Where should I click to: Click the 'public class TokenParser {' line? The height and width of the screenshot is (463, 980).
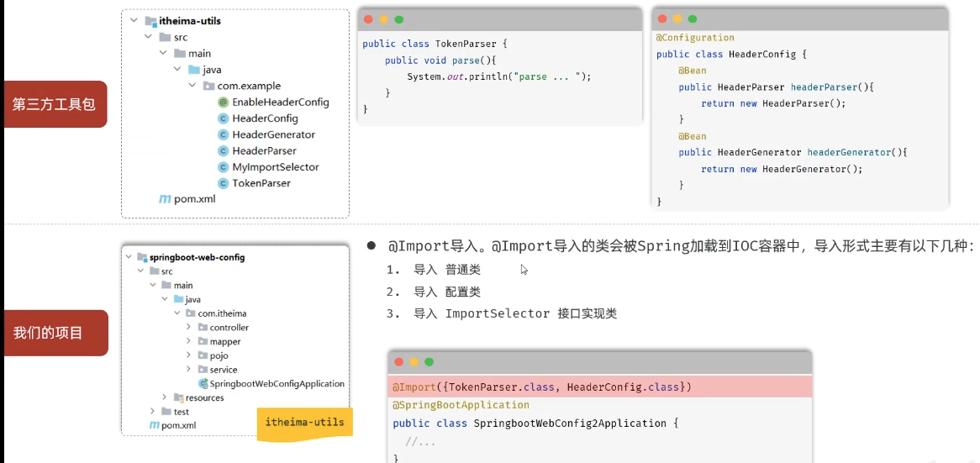(435, 44)
